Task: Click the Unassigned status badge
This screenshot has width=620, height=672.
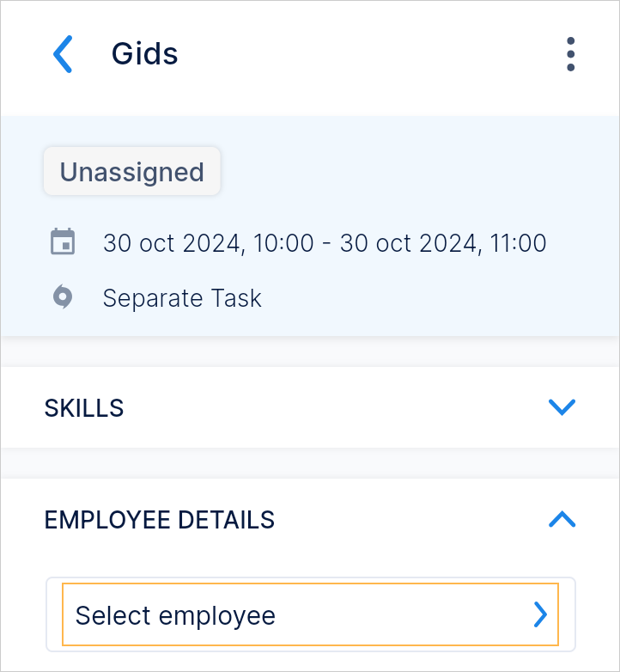Action: coord(132,172)
